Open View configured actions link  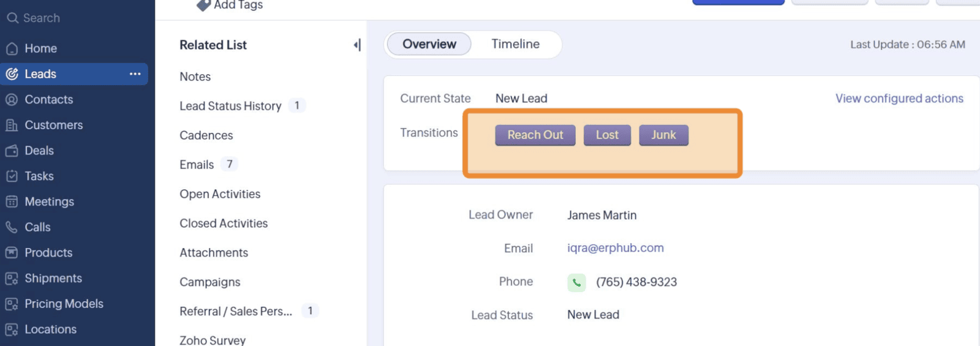click(x=899, y=99)
